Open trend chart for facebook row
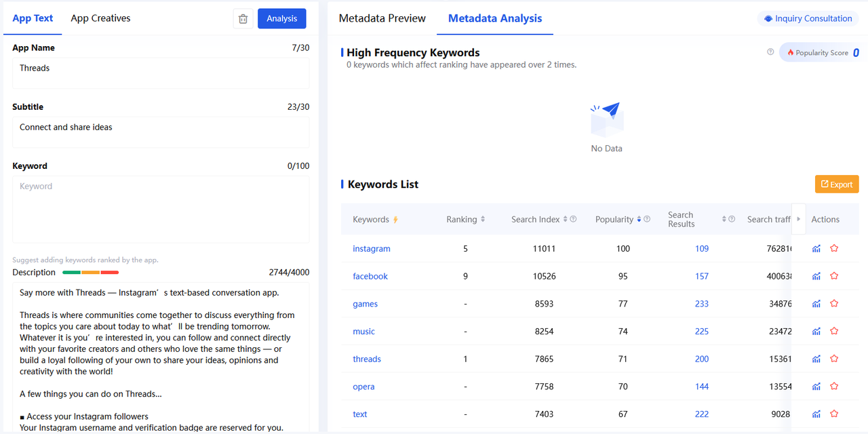This screenshot has width=868, height=434. point(816,276)
